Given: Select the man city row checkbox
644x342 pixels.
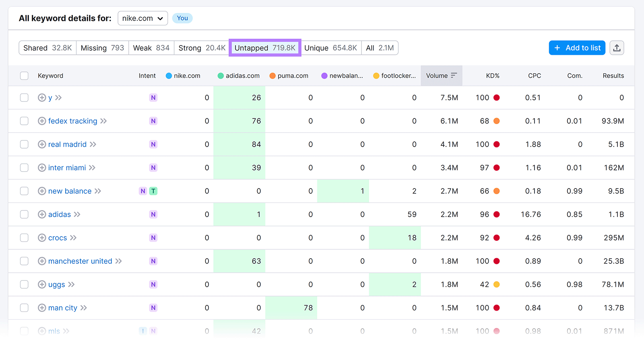Looking at the screenshot, I should click(x=24, y=308).
